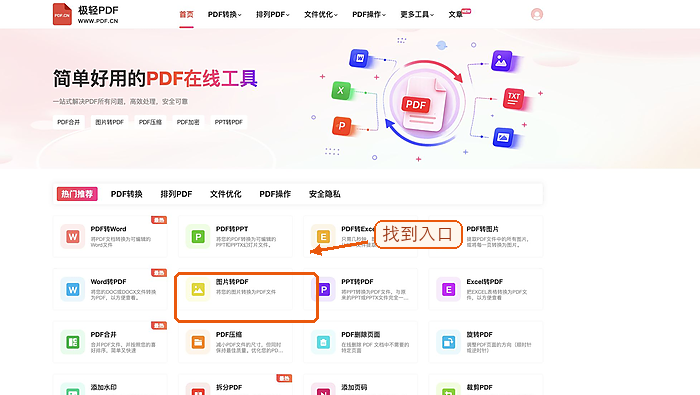Open the 添加页码 card title
Image resolution: width=700 pixels, height=395 pixels.
point(354,387)
